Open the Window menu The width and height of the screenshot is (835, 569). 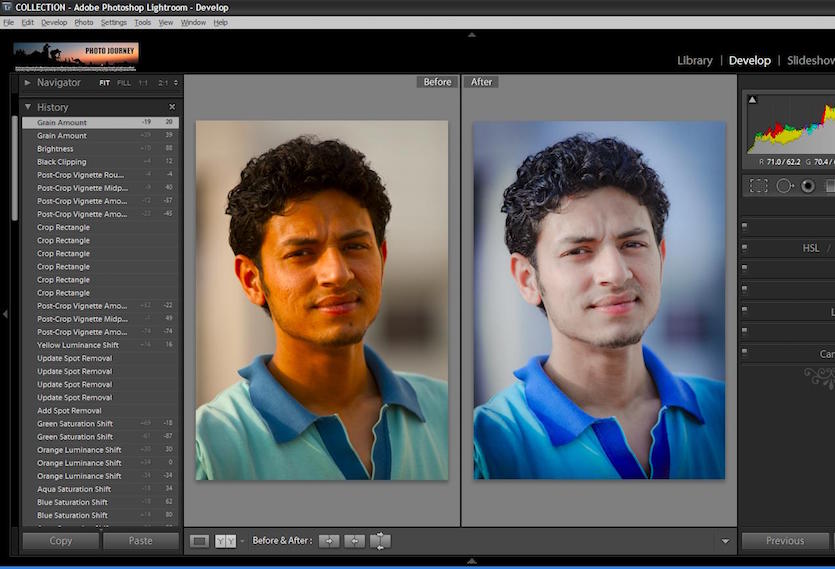tap(193, 22)
